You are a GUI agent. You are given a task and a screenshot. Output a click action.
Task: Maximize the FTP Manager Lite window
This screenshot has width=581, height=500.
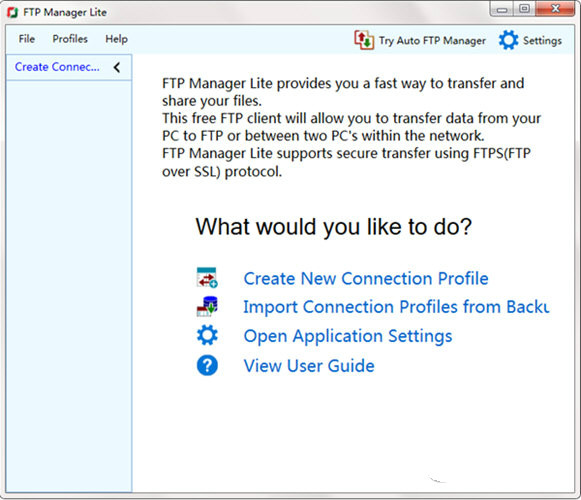[524, 9]
